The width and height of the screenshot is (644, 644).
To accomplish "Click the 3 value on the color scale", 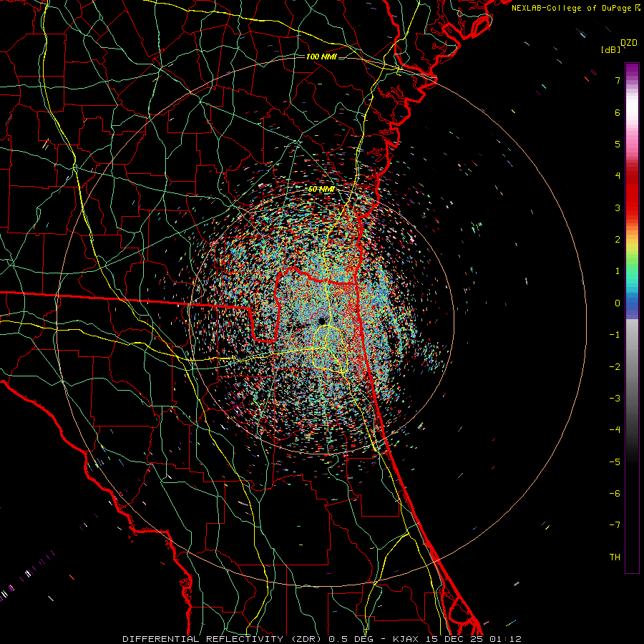I will (618, 208).
